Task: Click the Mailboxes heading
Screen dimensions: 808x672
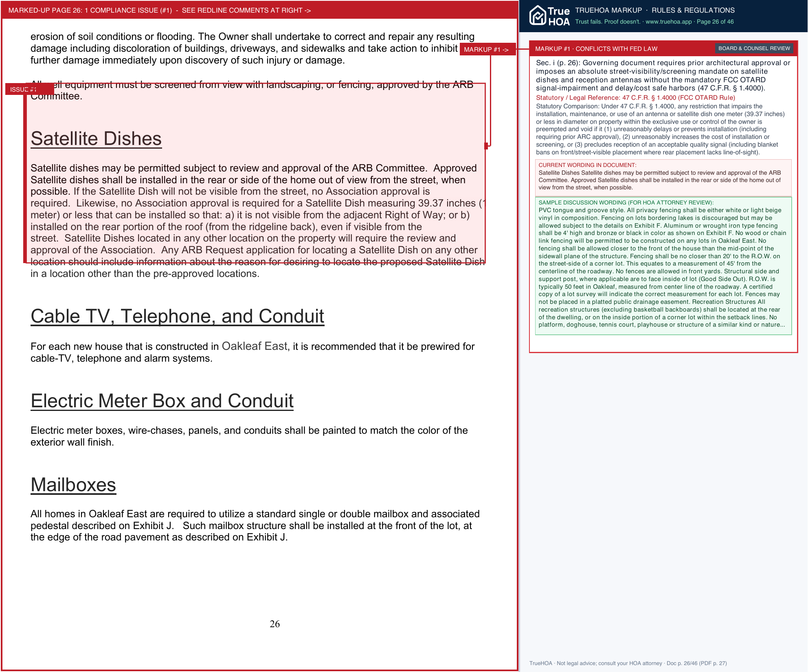Action: click(73, 485)
